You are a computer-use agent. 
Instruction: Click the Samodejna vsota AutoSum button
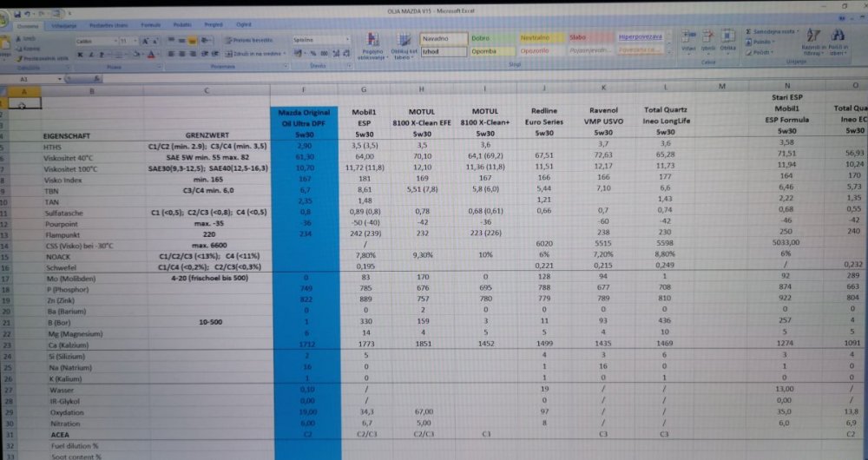769,31
